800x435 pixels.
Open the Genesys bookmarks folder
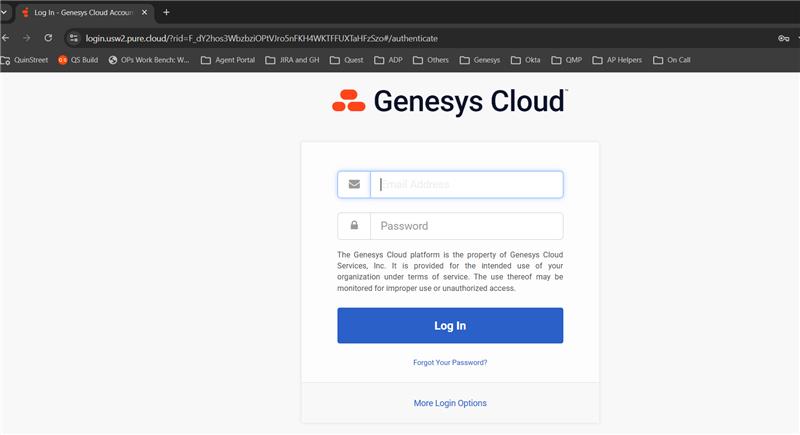coord(480,60)
